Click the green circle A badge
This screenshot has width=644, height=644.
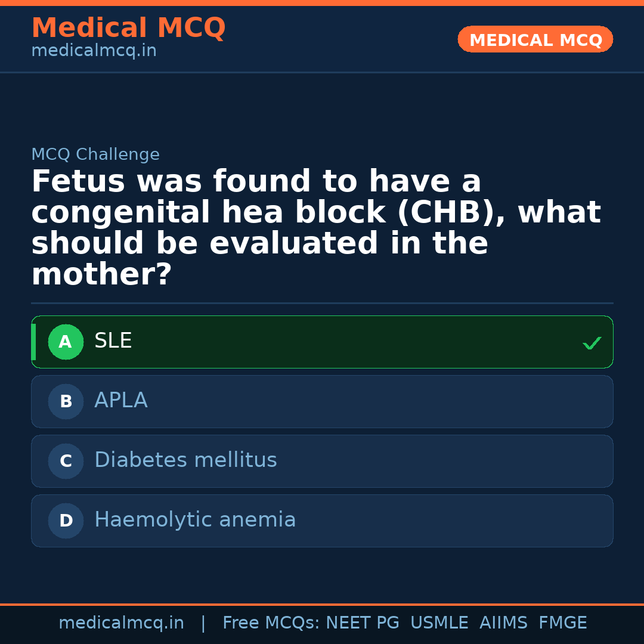[66, 342]
